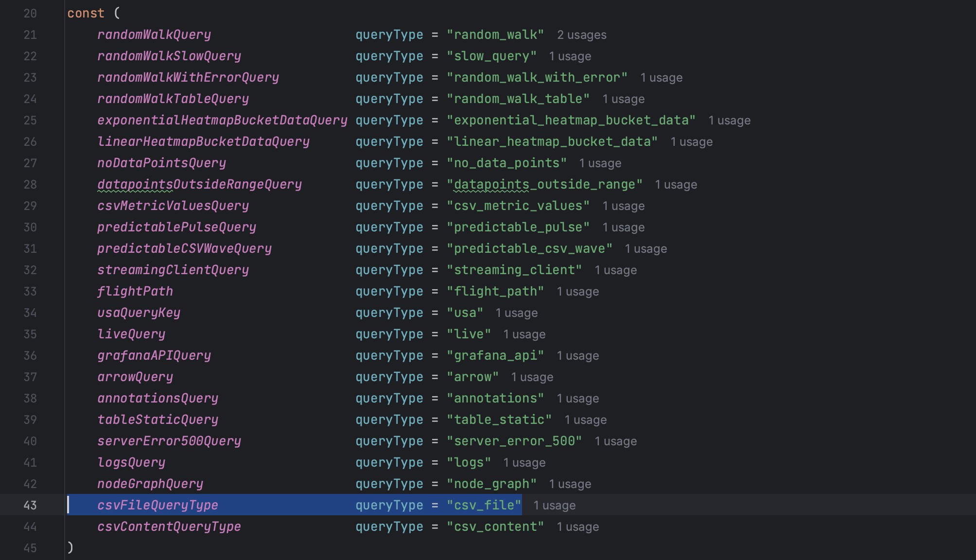
Task: Select the constant predictableCSVWaveQuery
Action: 184,248
